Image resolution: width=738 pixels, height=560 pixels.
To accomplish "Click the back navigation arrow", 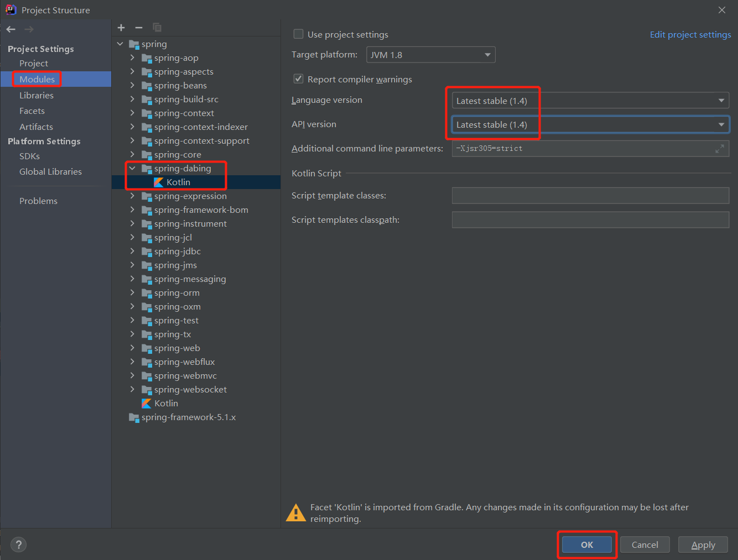I will 10,29.
